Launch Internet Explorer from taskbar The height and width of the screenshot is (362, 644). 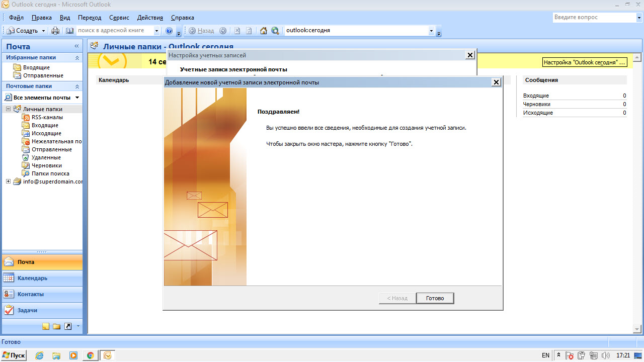coord(39,355)
